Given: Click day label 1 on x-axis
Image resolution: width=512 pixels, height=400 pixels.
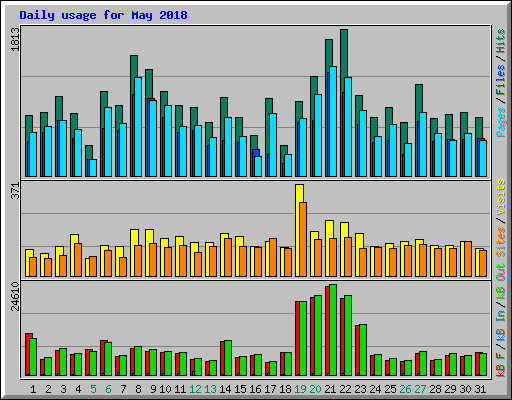Looking at the screenshot, I should coord(33,389).
